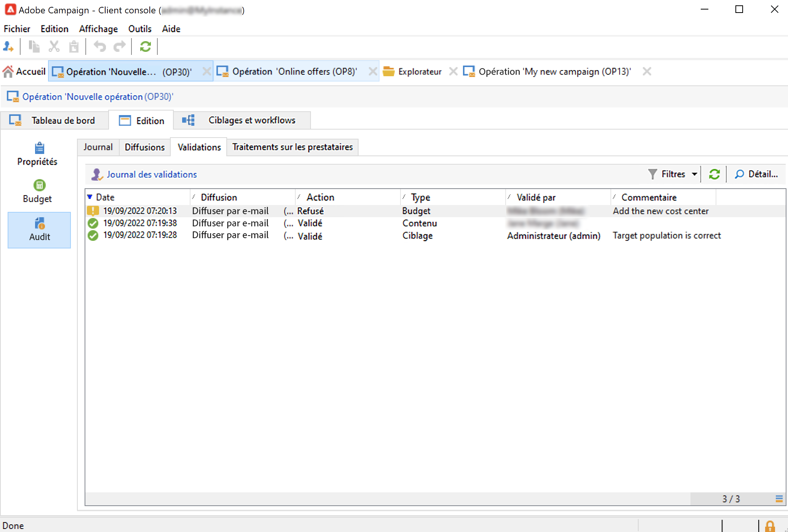788x532 pixels.
Task: Open the Filtres dropdown arrow
Action: pos(694,174)
